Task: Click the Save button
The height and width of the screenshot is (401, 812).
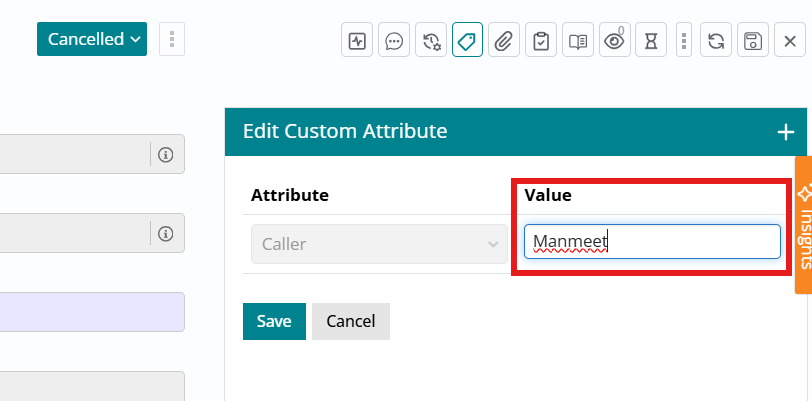Action: coord(274,321)
